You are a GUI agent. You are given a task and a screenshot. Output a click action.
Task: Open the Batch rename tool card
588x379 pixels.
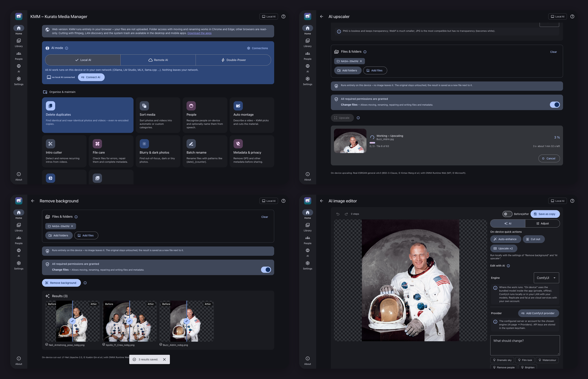point(205,151)
